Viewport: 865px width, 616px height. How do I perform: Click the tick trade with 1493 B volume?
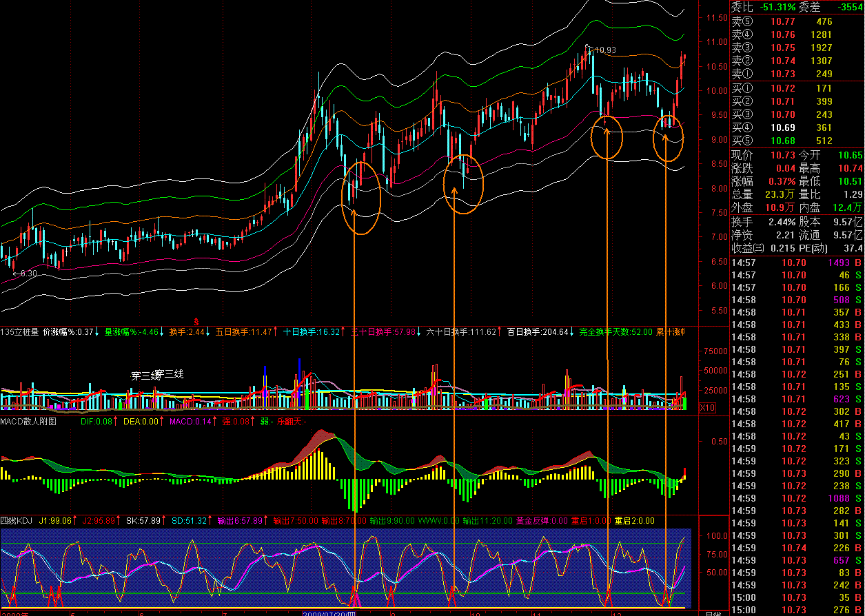tap(797, 263)
